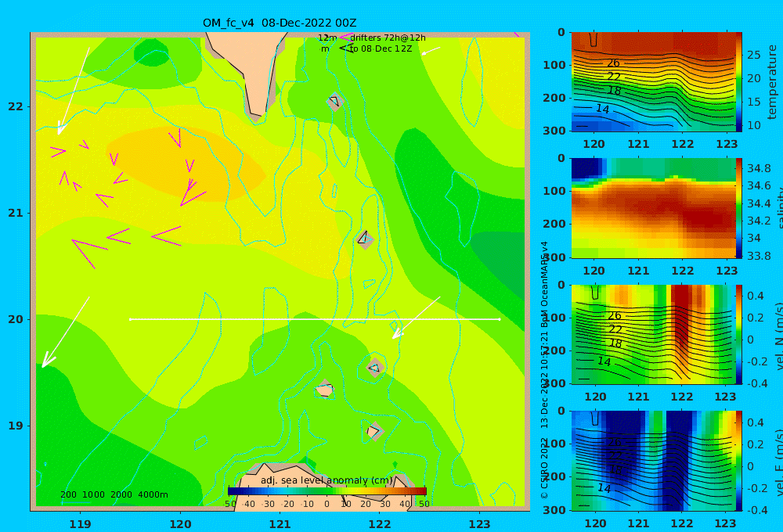Screen dimensions: 783x532
Task: Select longitude label 121 under main map
Action: 280,524
